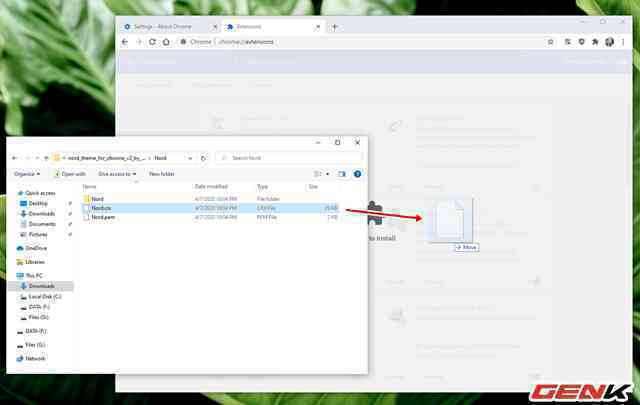This screenshot has width=640, height=405.
Task: Expand the Explorer address path dropdown
Action: coord(190,158)
